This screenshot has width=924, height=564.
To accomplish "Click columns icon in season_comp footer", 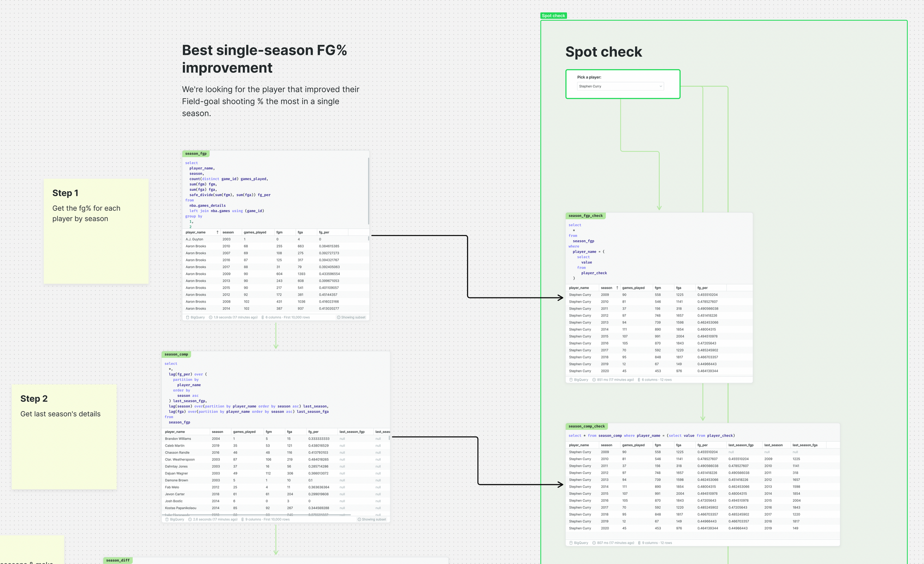I will pyautogui.click(x=243, y=519).
